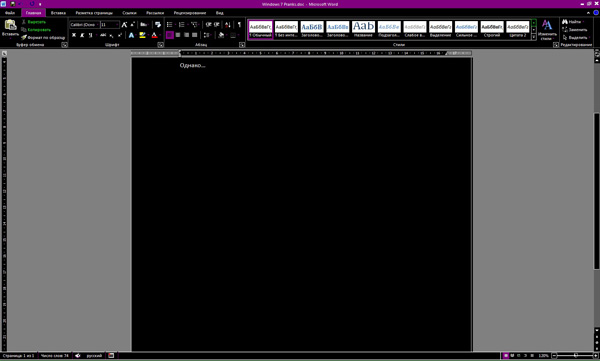Apply red font color
600x361 pixels.
(x=154, y=35)
